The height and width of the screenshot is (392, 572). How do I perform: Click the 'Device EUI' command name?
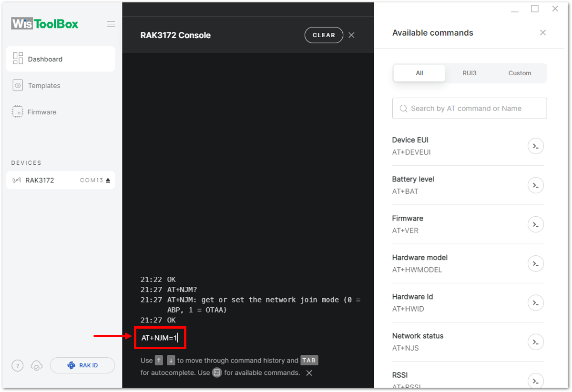[x=410, y=140]
